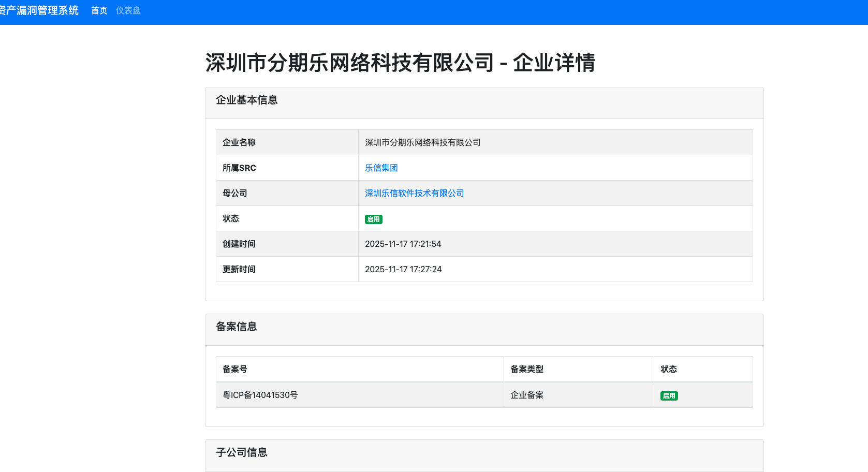Go to the 首页 nav item

tap(99, 11)
